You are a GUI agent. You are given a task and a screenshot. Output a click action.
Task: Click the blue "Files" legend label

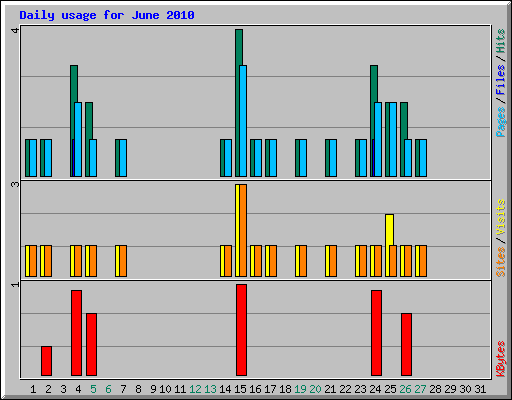click(x=500, y=79)
